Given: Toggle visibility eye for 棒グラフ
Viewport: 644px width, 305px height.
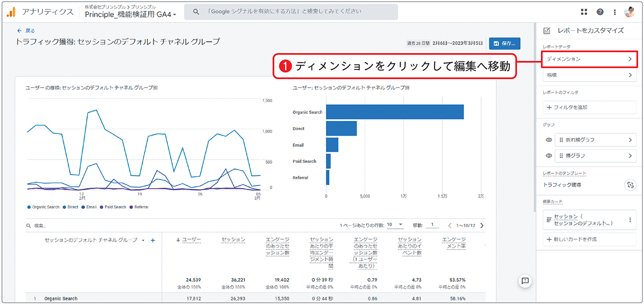Looking at the screenshot, I should 548,156.
